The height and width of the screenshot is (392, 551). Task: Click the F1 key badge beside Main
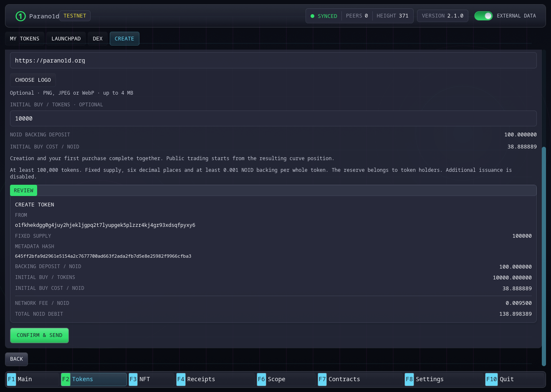click(x=12, y=379)
